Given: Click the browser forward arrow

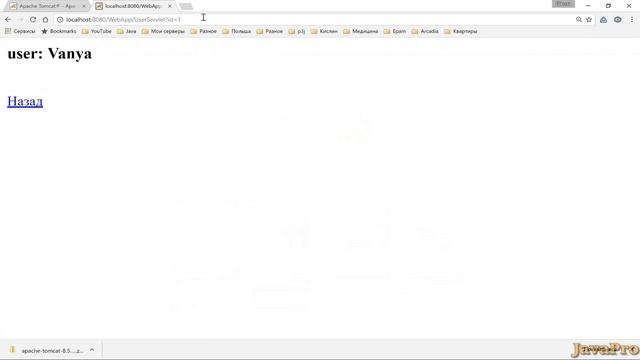Looking at the screenshot, I should (20, 20).
